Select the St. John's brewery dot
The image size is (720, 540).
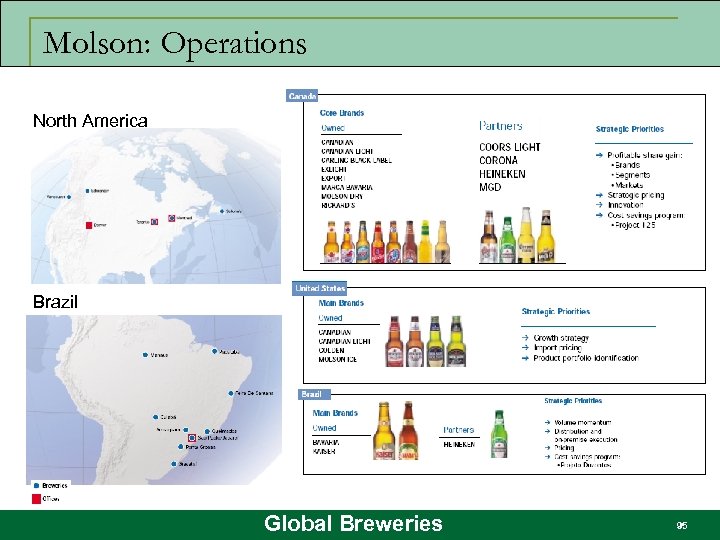tap(222, 211)
